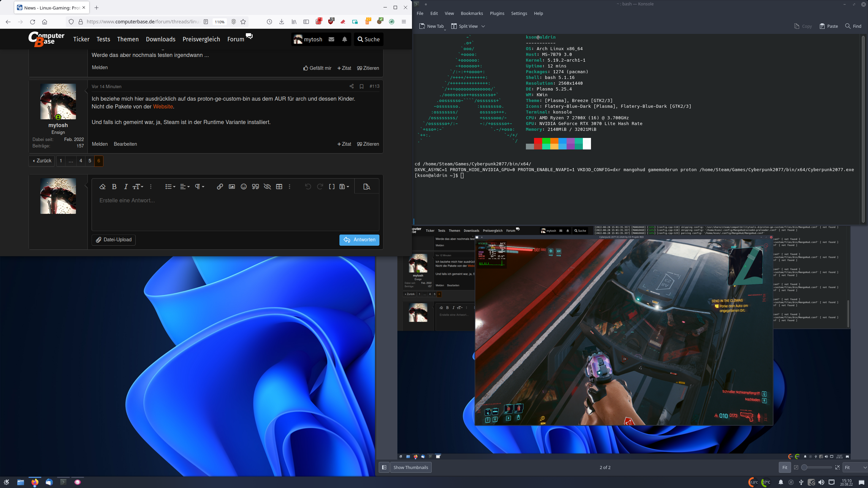Screen dimensions: 868x488
Task: Toggle bold formatting in the reply editor
Action: click(114, 186)
